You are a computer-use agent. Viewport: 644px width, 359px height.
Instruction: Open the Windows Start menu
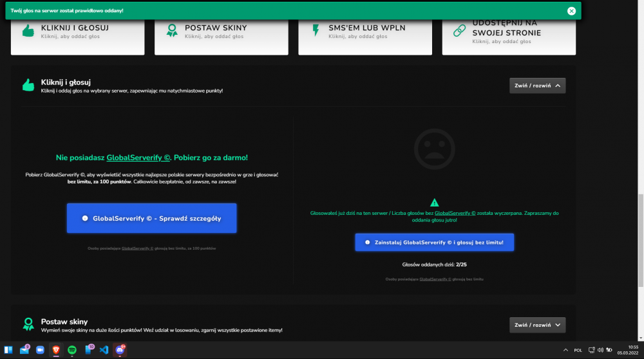click(x=8, y=350)
